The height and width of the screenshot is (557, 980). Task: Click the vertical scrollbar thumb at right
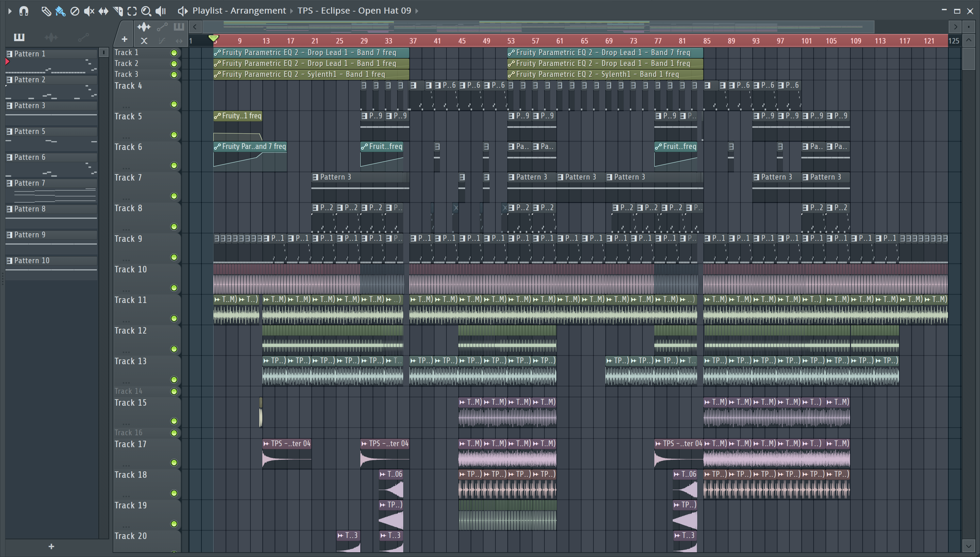point(969,59)
